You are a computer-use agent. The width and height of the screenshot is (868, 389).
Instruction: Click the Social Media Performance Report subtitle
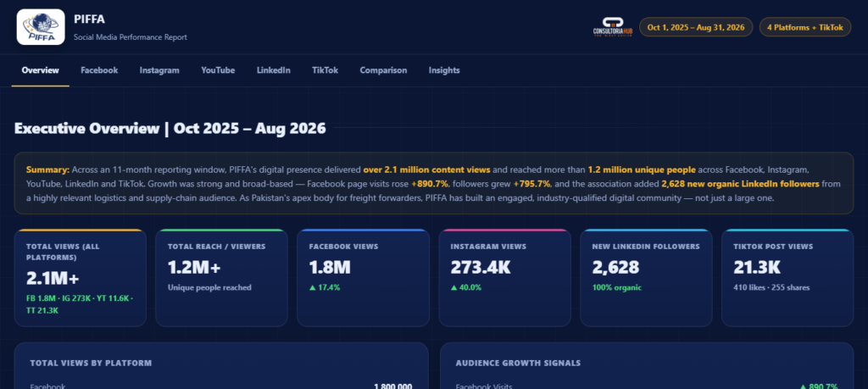tap(131, 37)
